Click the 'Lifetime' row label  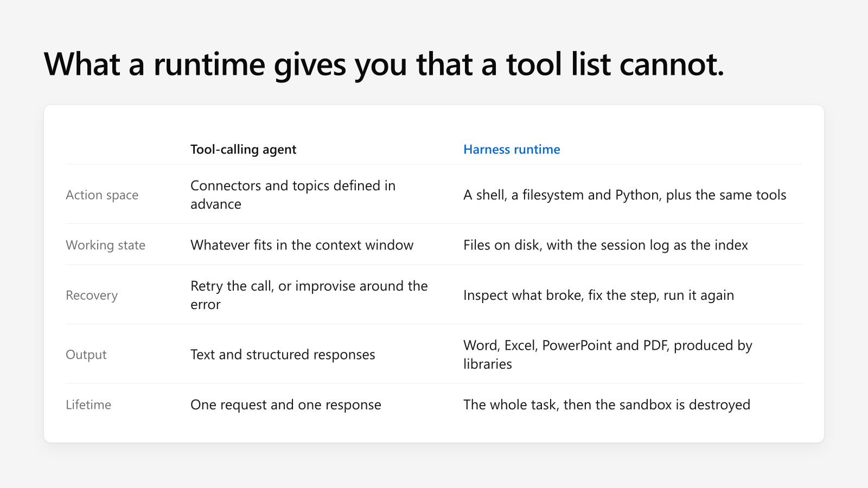pyautogui.click(x=88, y=405)
